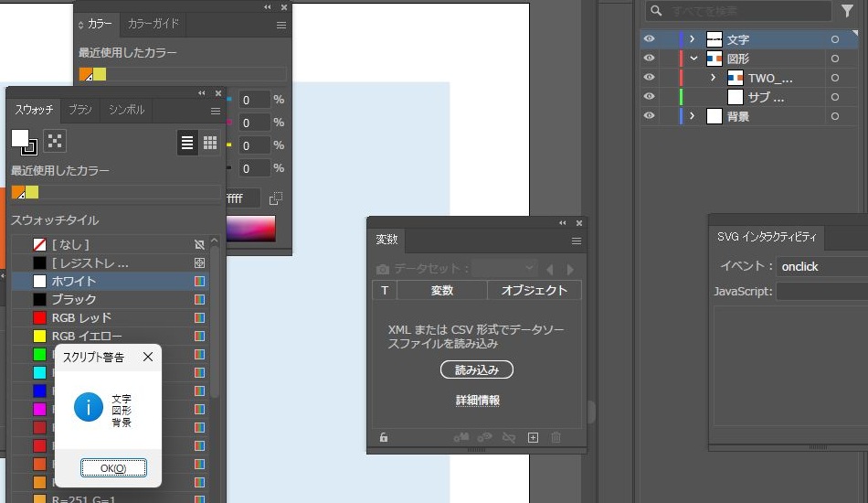Switch swatches to thumbnail grid view
The image size is (868, 503).
point(210,144)
